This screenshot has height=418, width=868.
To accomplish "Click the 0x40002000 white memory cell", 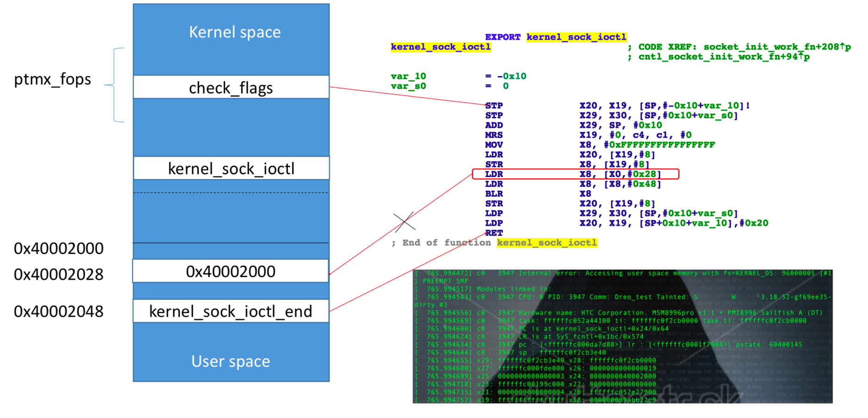I will 231,271.
